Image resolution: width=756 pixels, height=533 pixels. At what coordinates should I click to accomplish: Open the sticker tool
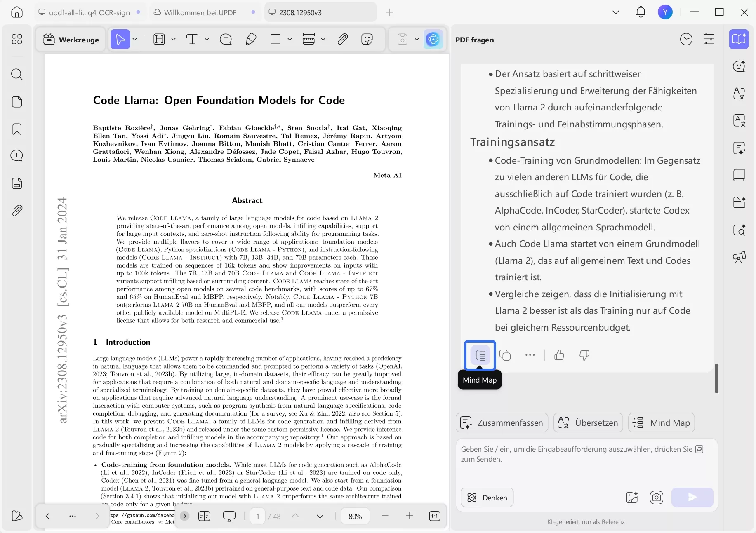pos(367,40)
